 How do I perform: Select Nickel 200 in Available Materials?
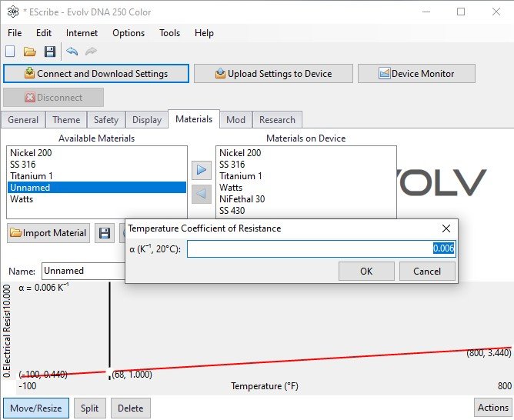pos(97,153)
